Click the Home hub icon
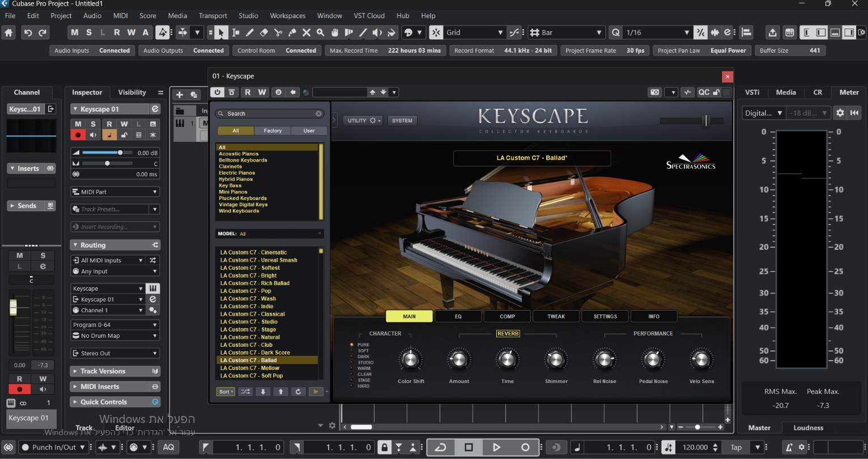 point(8,33)
